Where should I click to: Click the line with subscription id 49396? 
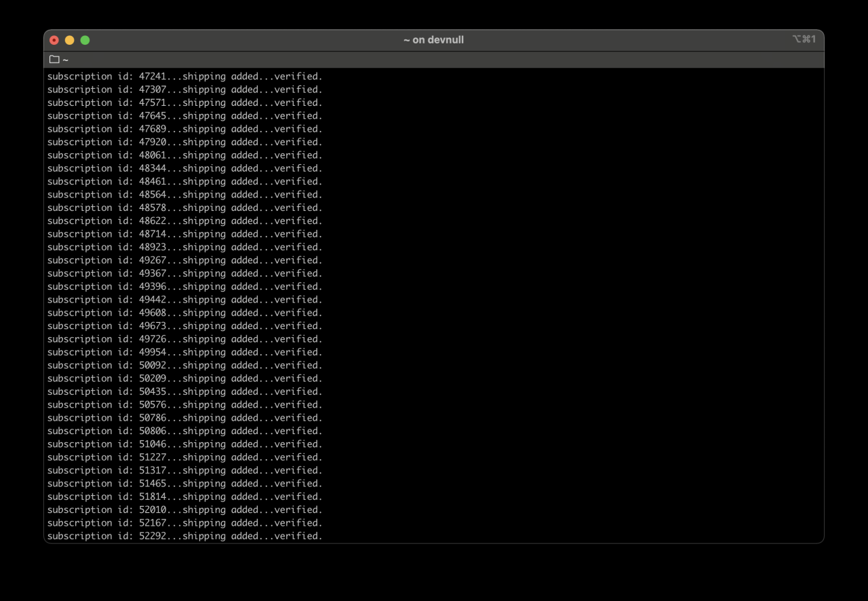click(x=185, y=286)
